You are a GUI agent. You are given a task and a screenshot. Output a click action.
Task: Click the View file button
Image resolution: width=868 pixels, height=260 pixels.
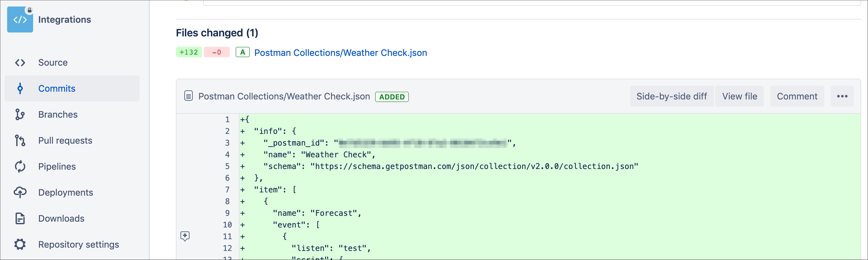coord(739,97)
